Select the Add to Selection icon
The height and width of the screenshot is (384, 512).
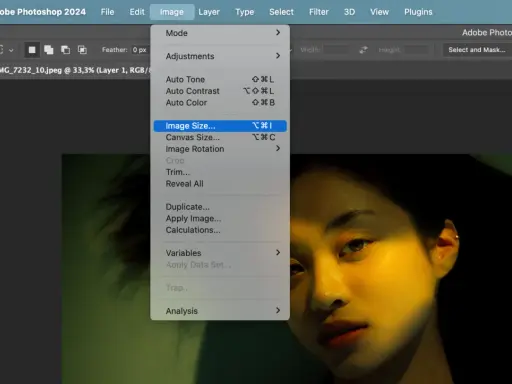pyautogui.click(x=49, y=50)
